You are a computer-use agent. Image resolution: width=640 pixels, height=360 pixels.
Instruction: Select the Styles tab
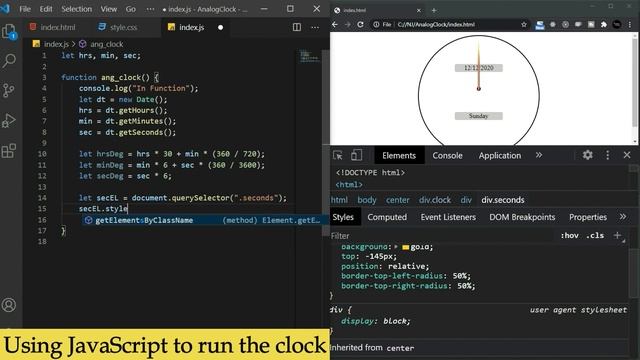tap(343, 217)
